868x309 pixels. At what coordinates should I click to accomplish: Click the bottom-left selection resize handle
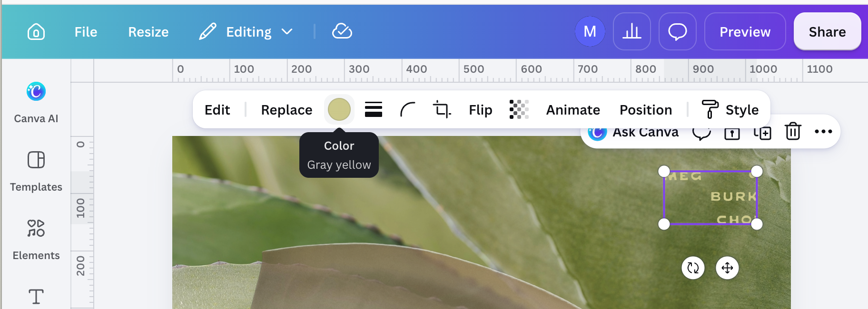[x=664, y=224]
